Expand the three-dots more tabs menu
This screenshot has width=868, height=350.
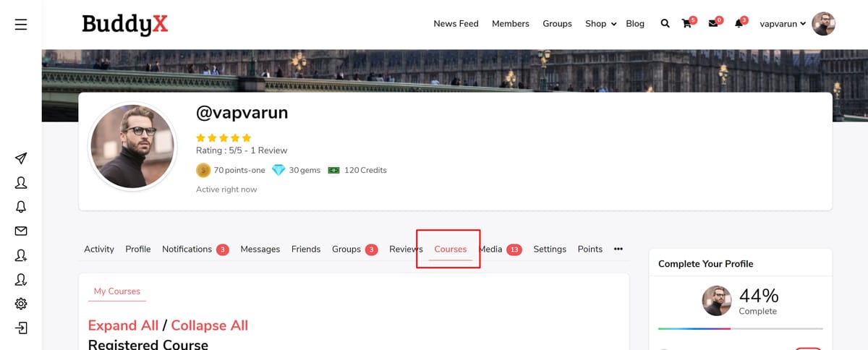[x=618, y=249]
